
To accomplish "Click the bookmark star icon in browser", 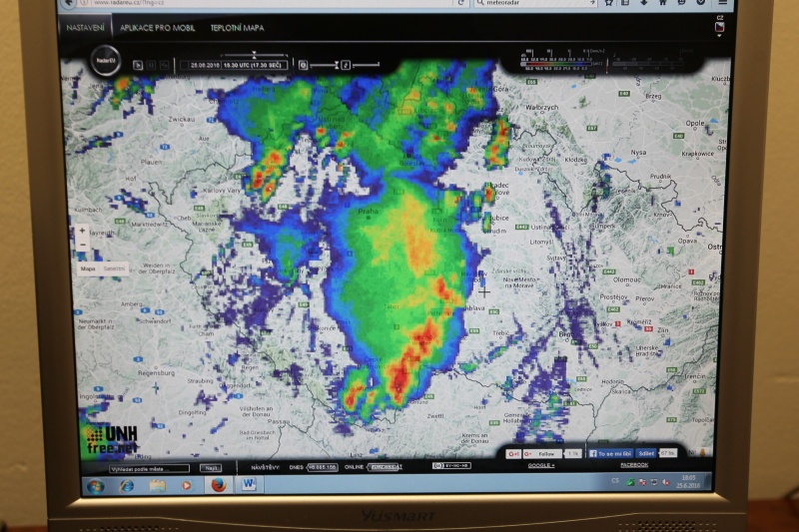I will [609, 3].
